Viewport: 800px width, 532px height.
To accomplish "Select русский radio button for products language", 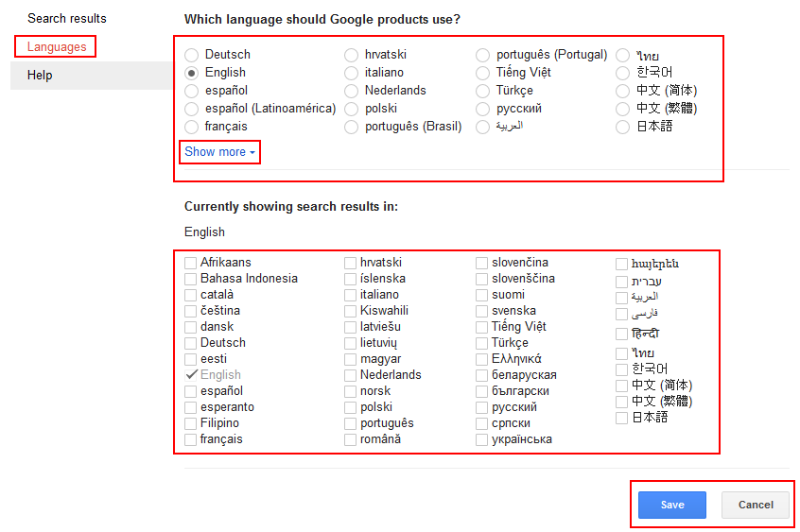I will [482, 110].
